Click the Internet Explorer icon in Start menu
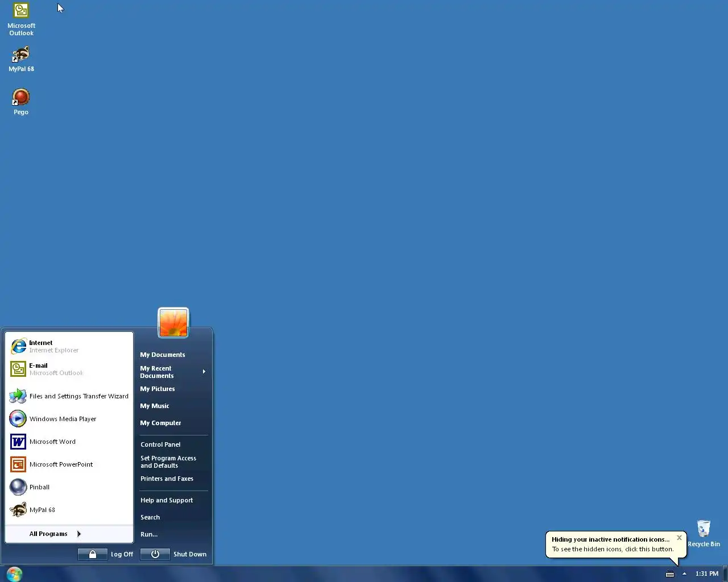 (x=18, y=346)
